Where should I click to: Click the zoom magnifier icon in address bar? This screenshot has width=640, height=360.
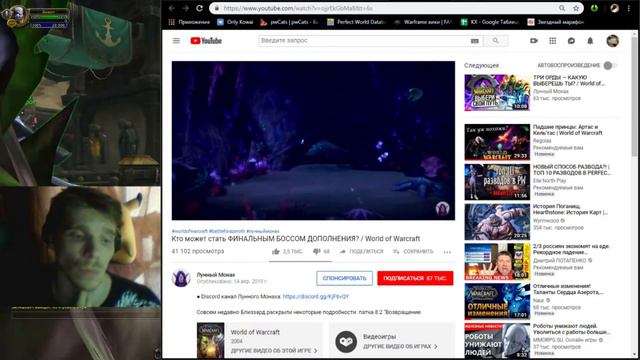pos(562,8)
